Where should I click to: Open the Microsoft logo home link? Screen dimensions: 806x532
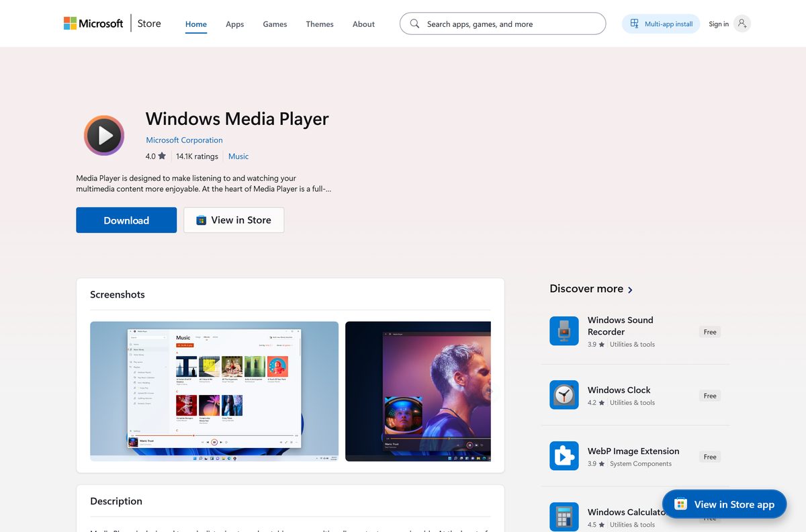[93, 24]
